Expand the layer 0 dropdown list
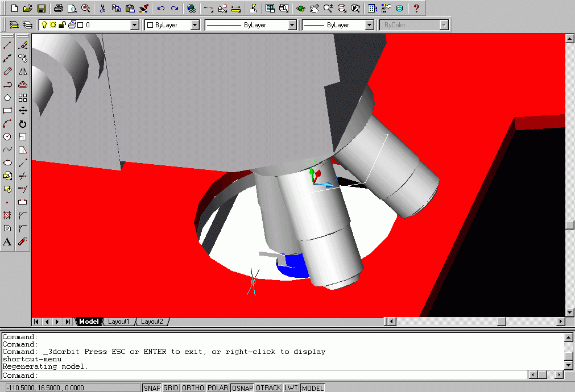Screen dimensions: 575x392 pyautogui.click(x=134, y=25)
